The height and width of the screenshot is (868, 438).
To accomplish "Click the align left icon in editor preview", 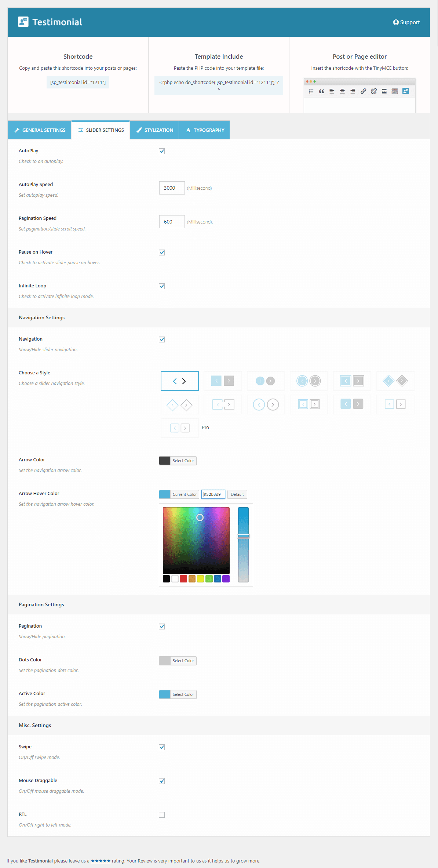I will [x=332, y=91].
